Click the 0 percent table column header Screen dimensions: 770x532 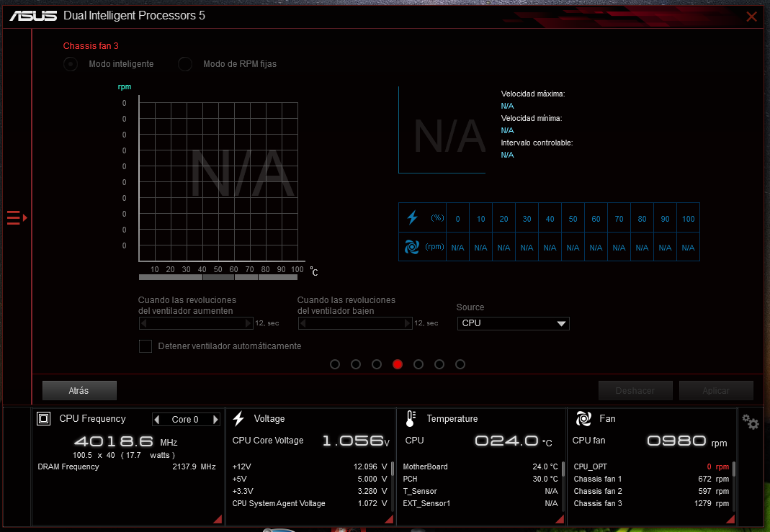457,219
